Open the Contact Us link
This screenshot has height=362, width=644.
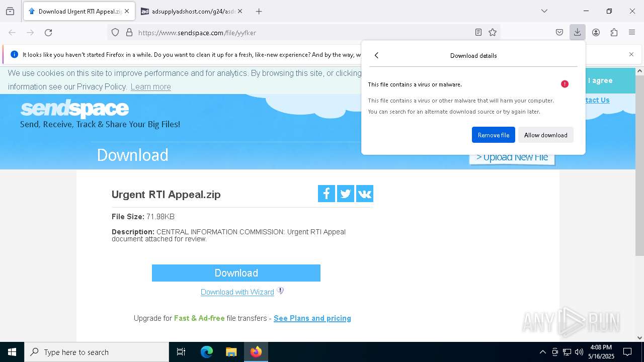pyautogui.click(x=597, y=100)
